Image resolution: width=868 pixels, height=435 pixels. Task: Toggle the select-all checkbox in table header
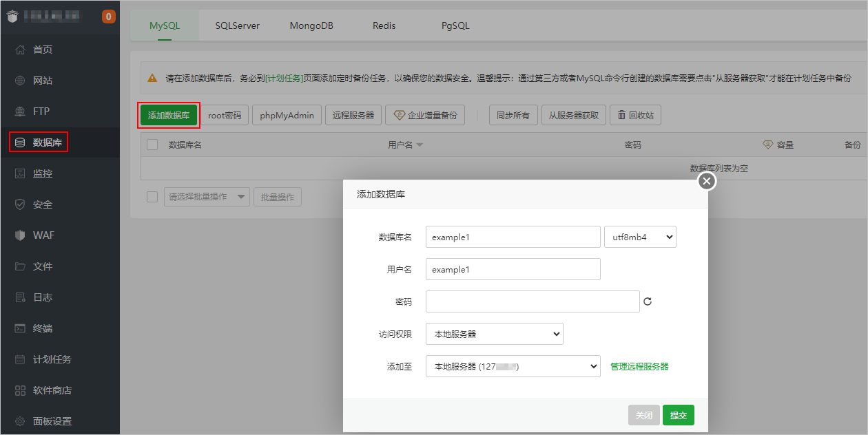(152, 145)
